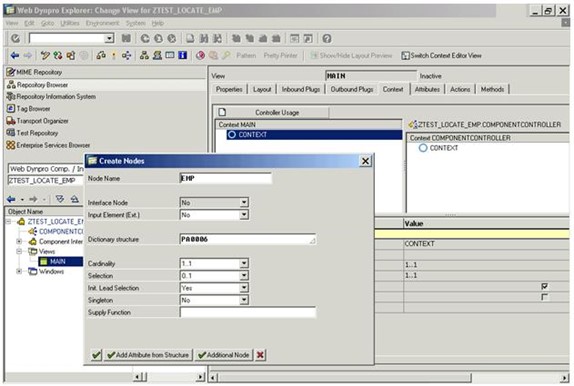This screenshot has height=386, width=574.
Task: Switch to the Layout tab
Action: coord(262,89)
